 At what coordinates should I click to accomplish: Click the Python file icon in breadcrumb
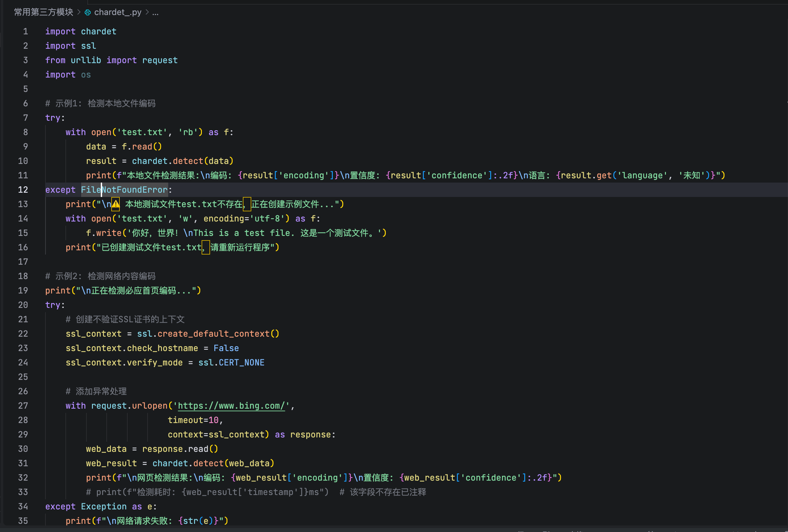(x=87, y=12)
